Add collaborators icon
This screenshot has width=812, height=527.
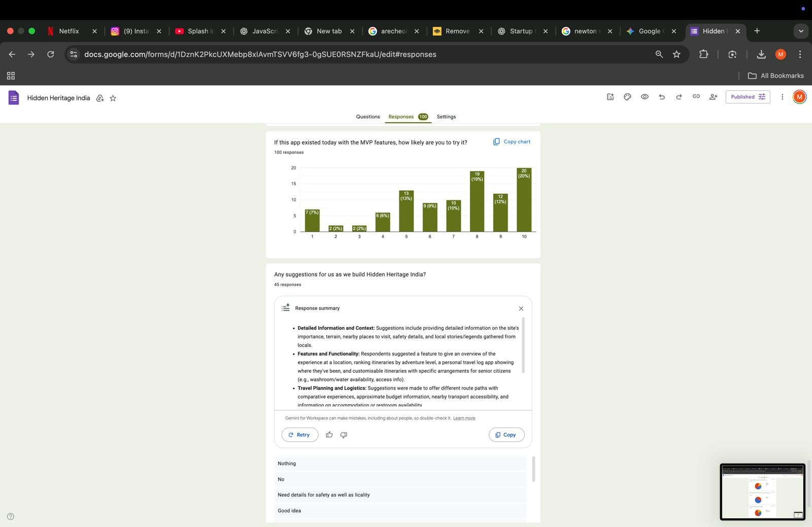[x=713, y=97]
